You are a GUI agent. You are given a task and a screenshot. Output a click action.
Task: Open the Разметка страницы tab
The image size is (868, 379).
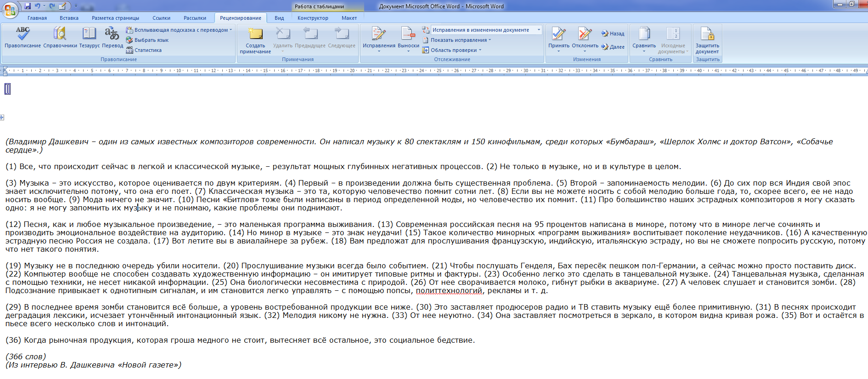tap(115, 18)
